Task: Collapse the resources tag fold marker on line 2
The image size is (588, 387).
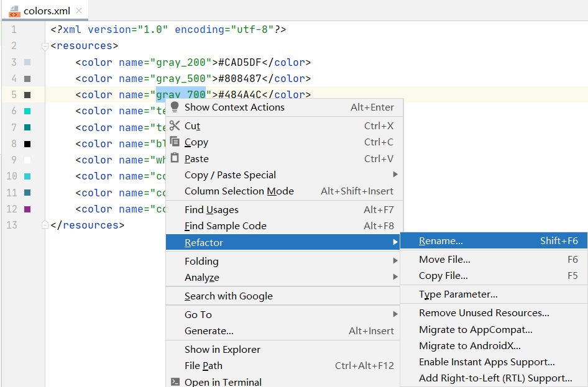Action: click(45, 46)
